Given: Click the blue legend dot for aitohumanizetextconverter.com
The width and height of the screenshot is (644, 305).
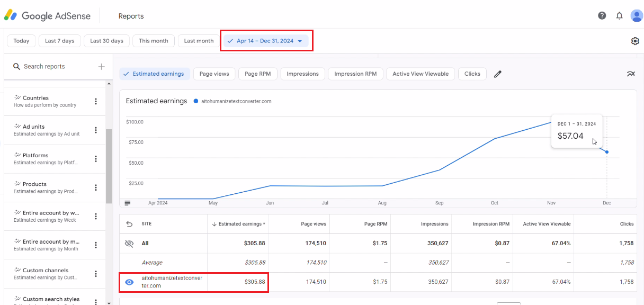Looking at the screenshot, I should pos(196,101).
